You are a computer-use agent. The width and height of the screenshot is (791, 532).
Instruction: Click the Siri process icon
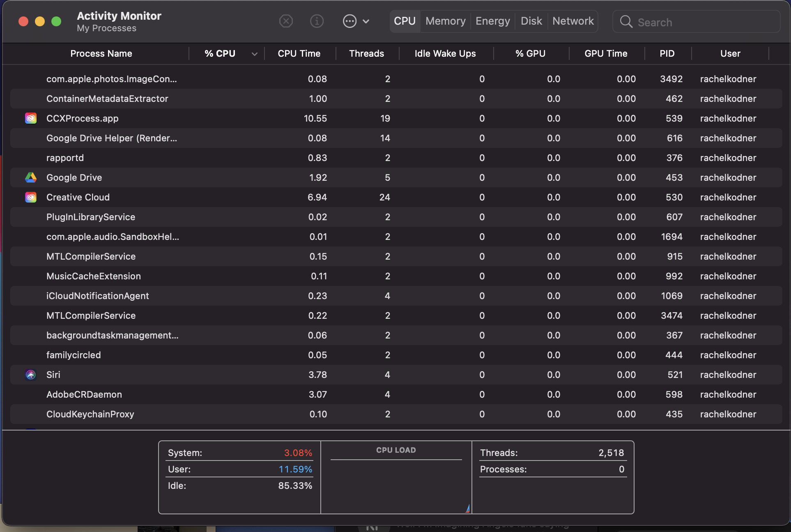(31, 375)
